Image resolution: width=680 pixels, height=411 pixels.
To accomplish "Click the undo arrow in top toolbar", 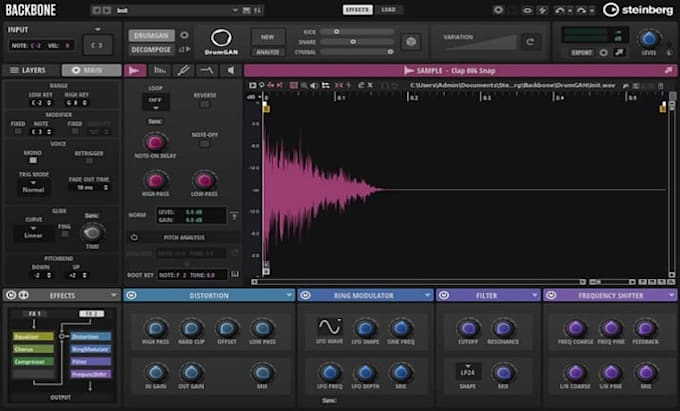I will coord(559,10).
